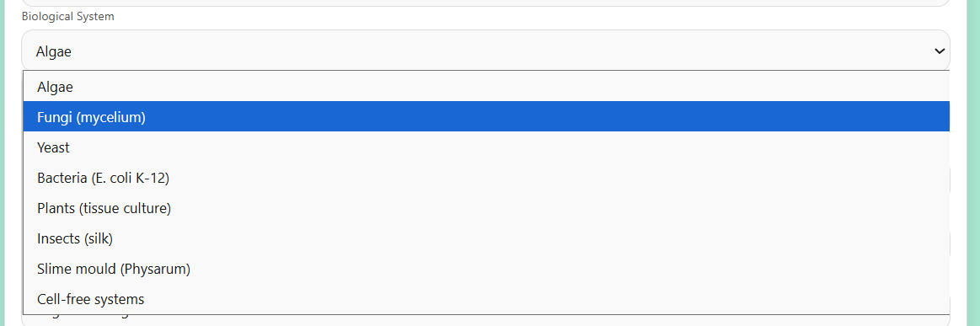Click the Biological System select box showing Algae
Image resolution: width=980 pixels, height=326 pixels.
(485, 51)
